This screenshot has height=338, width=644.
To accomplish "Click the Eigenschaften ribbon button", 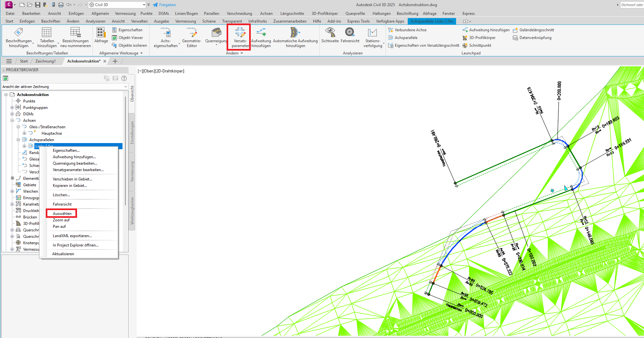I will [x=127, y=30].
